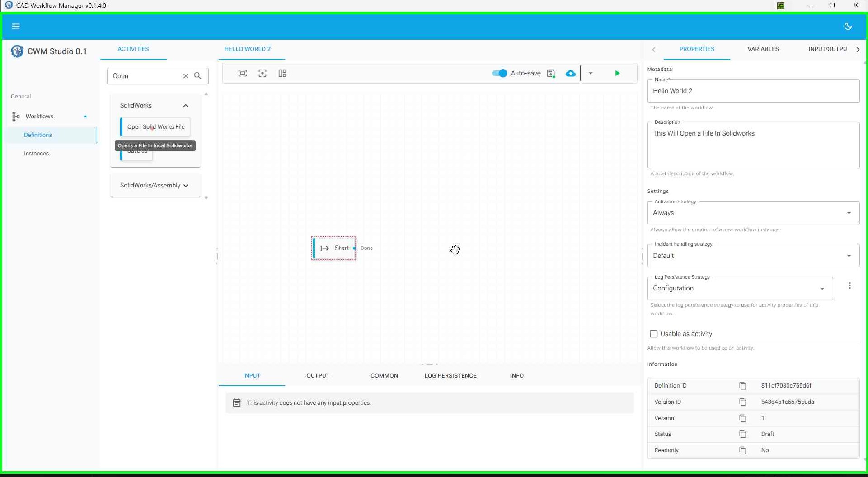Auto-arrange the workflow layout
This screenshot has height=477, width=868.
[282, 73]
